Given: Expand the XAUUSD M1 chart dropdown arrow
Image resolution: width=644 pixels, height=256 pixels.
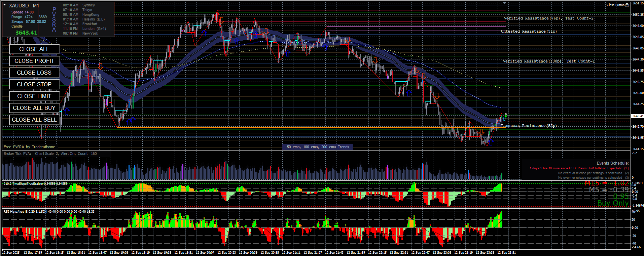Looking at the screenshot, I should [5, 5].
